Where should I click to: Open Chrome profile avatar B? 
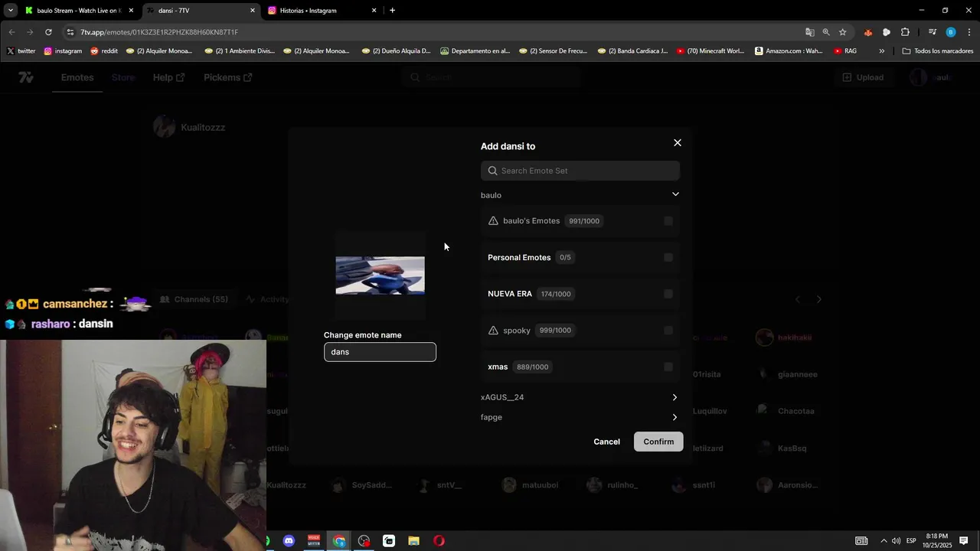(951, 32)
